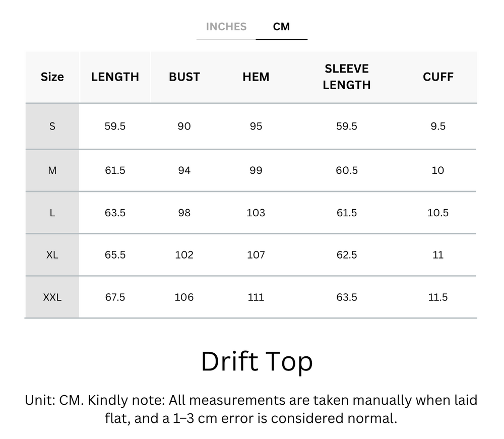504x439 pixels.
Task: Click the LENGTH column header
Action: 115,77
